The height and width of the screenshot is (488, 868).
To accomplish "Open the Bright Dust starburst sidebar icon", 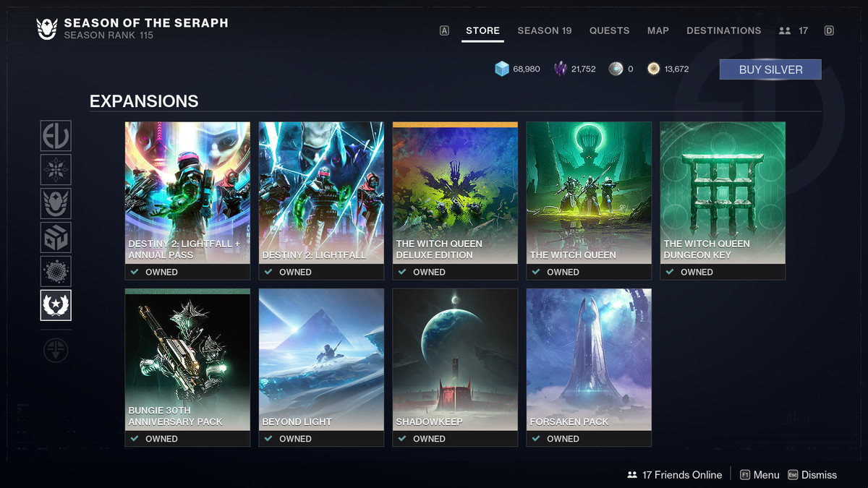I will 56,271.
